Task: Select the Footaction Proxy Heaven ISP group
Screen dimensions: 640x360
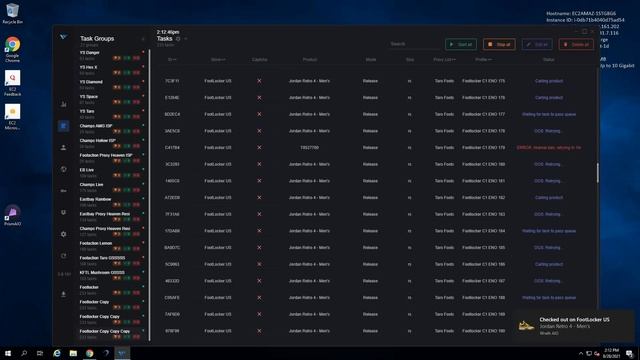Action: 111,158
